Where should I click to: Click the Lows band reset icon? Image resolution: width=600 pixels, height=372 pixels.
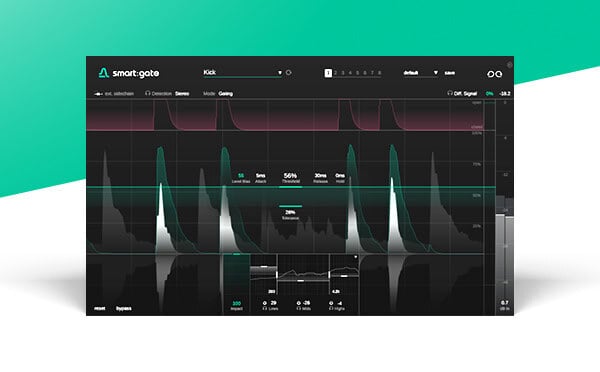[264, 303]
